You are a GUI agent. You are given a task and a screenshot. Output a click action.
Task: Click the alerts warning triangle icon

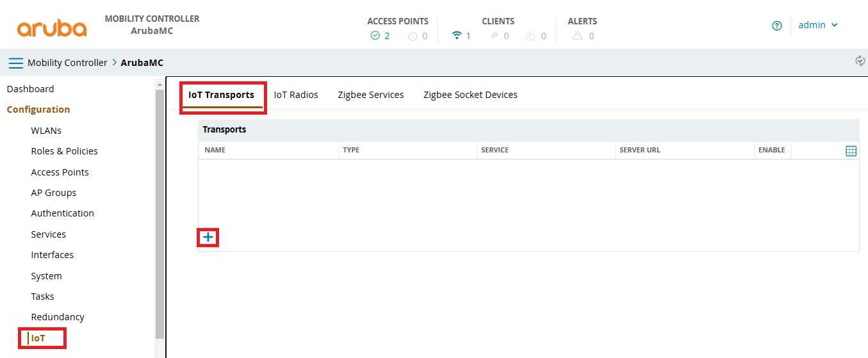(x=578, y=36)
